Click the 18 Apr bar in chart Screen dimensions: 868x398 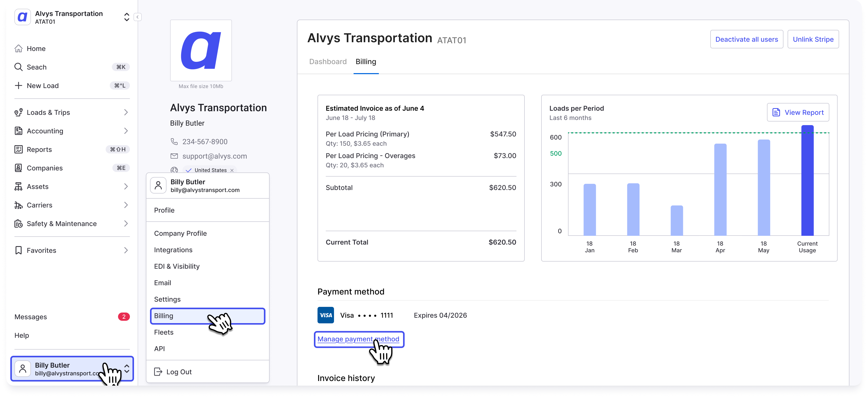pyautogui.click(x=720, y=189)
